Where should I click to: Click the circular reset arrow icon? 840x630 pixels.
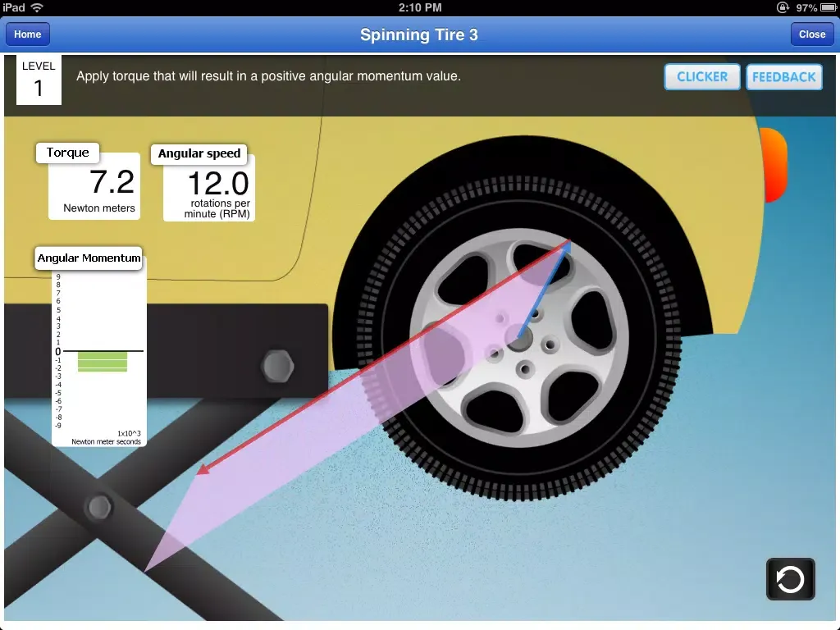tap(790, 579)
